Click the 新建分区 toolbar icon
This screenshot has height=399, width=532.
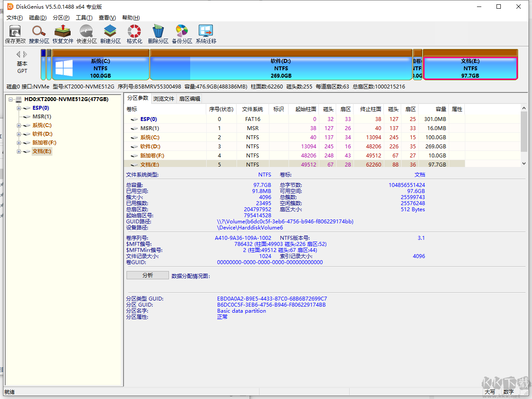coord(110,34)
